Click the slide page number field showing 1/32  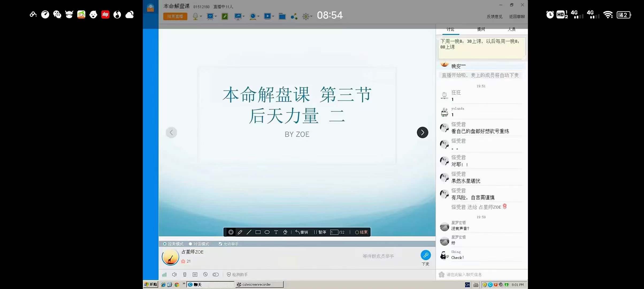click(x=335, y=232)
